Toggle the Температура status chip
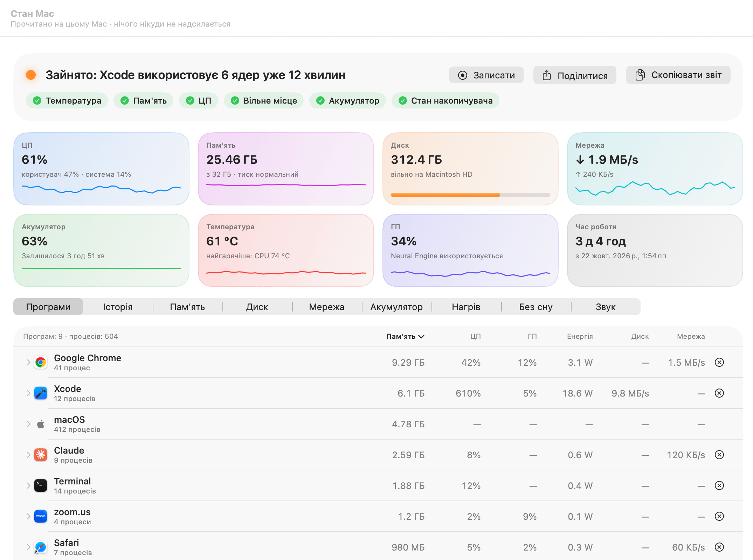Screen dimensions: 753x560 tap(67, 101)
